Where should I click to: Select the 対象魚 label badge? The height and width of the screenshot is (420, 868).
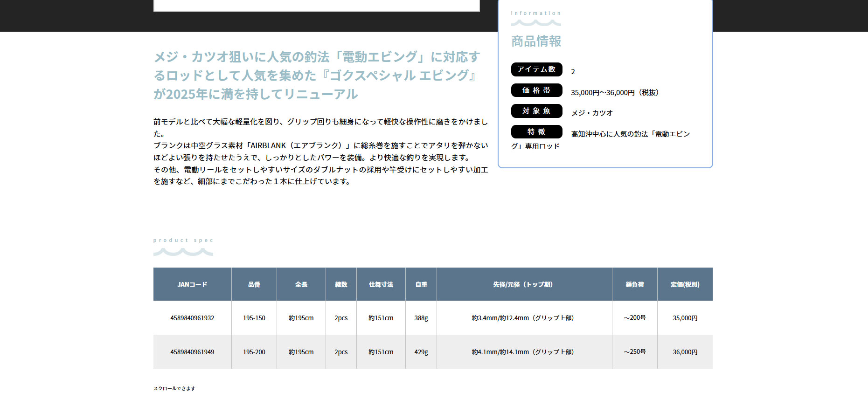pos(536,111)
